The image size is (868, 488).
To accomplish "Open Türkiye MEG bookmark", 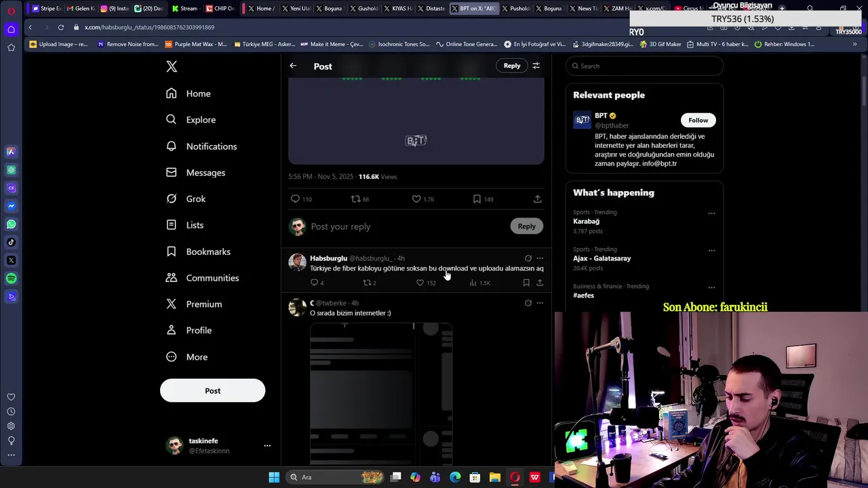I will click(x=264, y=44).
